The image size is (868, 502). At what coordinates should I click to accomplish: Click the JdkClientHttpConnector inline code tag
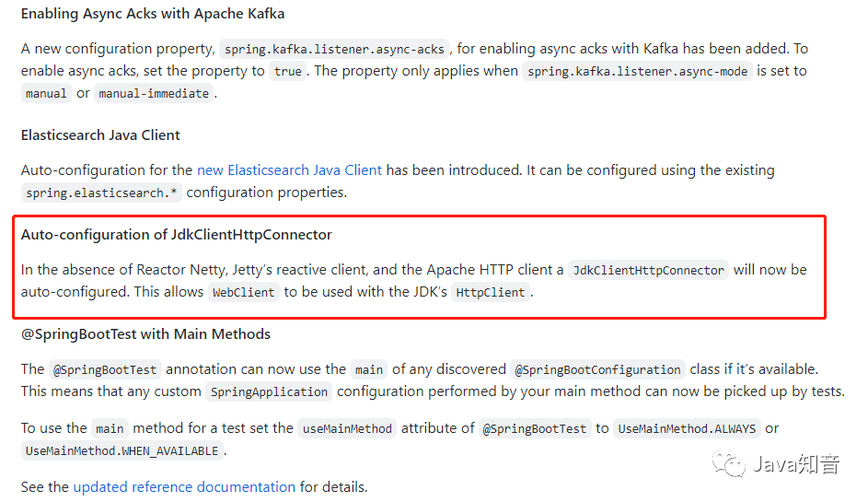[648, 271]
